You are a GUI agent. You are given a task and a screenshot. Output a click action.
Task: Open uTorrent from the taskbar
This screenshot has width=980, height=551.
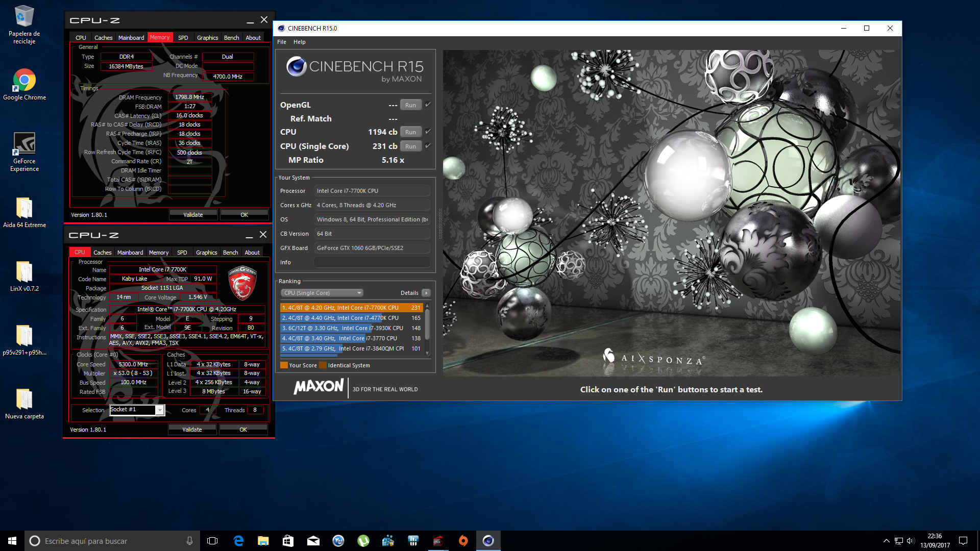tap(363, 541)
